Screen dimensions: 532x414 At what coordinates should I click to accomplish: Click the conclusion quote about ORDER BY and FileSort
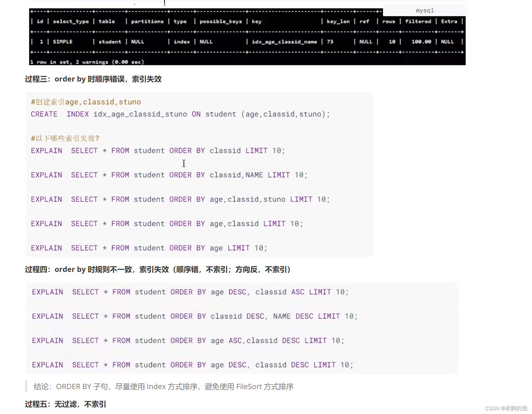point(164,387)
